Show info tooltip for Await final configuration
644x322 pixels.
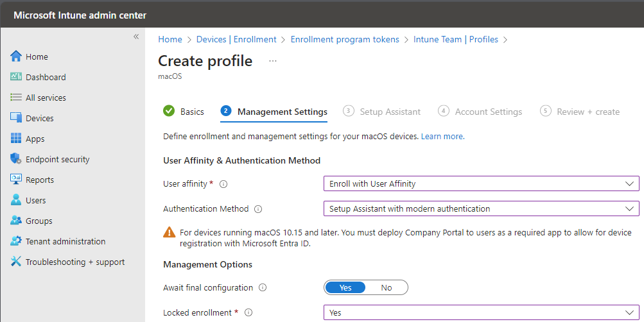tap(263, 287)
